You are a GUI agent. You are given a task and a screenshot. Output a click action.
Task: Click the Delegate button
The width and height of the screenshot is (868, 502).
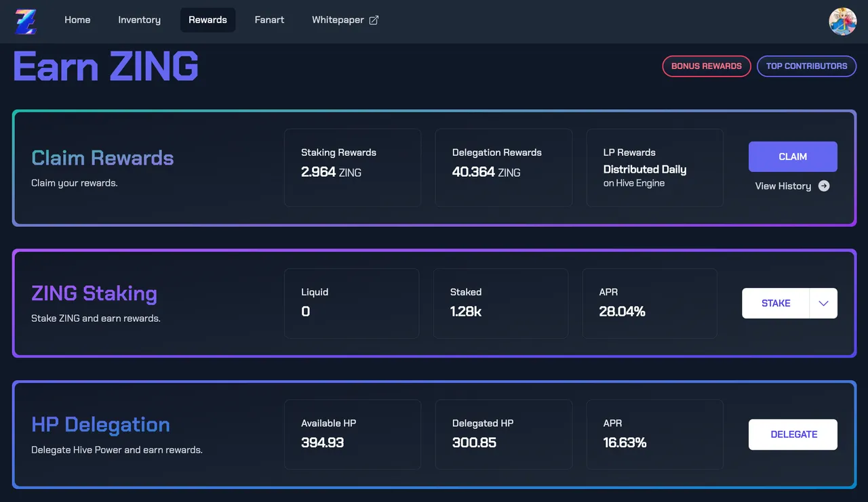pos(793,435)
